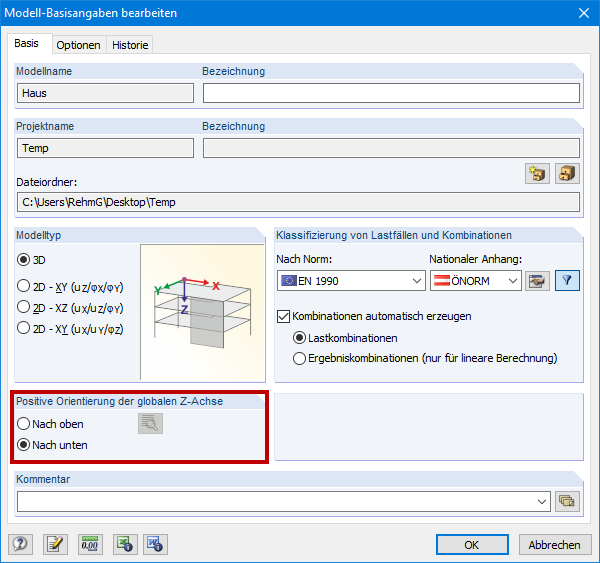Click the Excel export icon

tap(125, 544)
